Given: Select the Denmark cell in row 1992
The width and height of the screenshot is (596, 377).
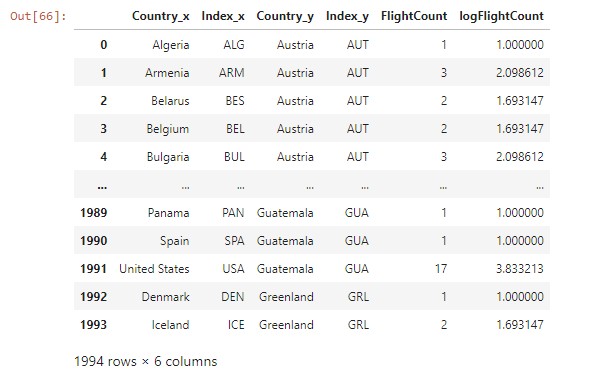Looking at the screenshot, I should 165,297.
